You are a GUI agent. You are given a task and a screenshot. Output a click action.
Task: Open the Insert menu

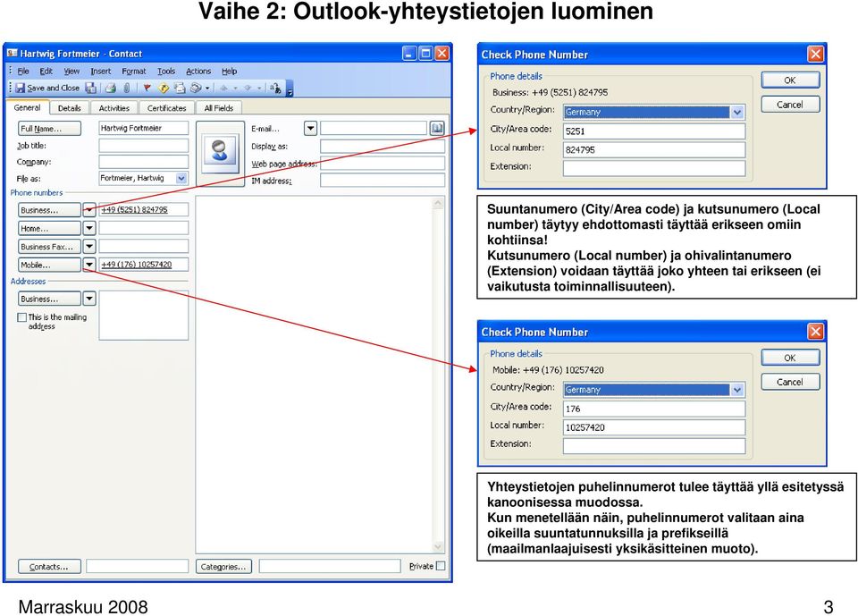click(101, 72)
